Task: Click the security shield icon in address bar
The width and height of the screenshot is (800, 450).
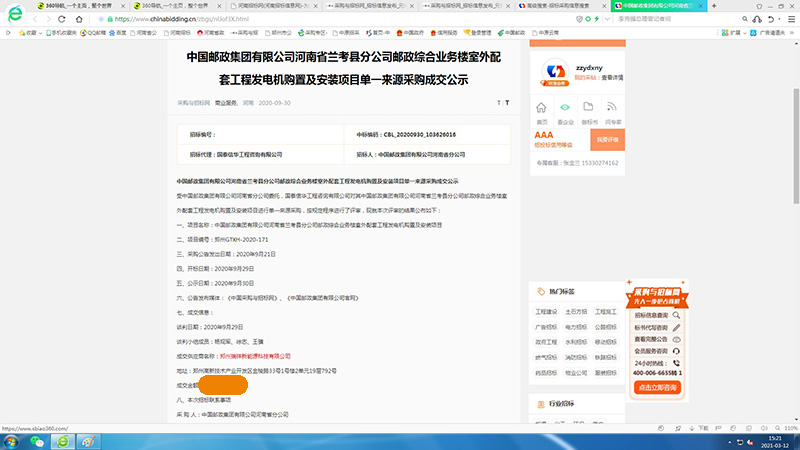Action: coord(579,19)
